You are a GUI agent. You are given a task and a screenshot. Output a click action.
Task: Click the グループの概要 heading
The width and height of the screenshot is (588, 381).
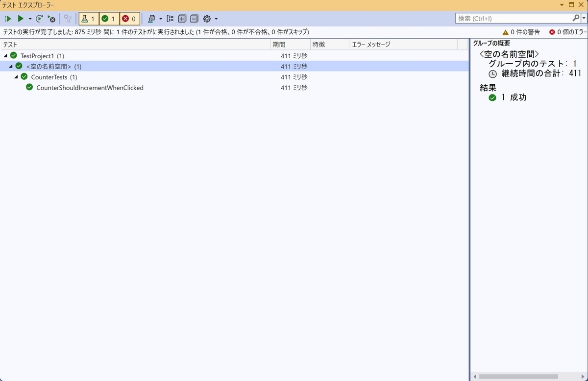point(491,44)
